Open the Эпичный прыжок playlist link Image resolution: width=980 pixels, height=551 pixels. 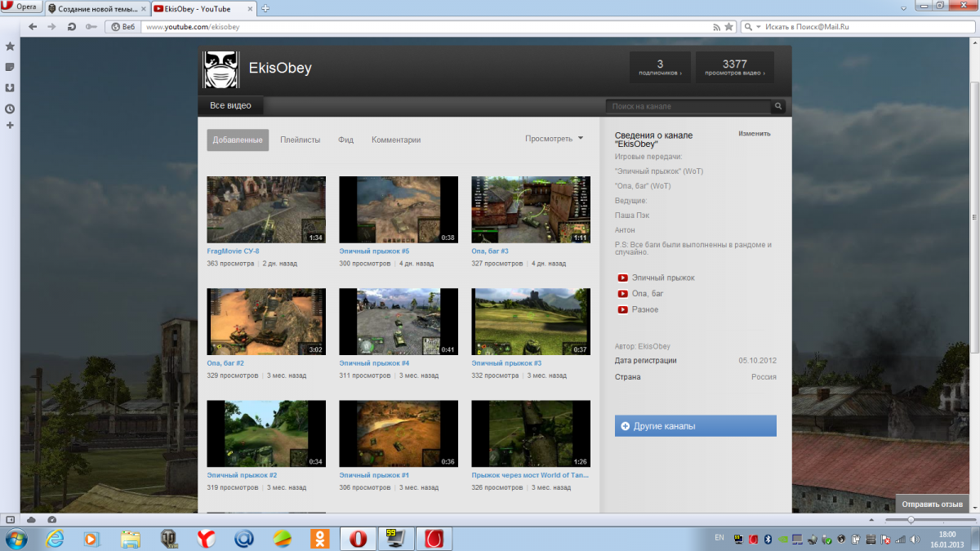coord(662,278)
